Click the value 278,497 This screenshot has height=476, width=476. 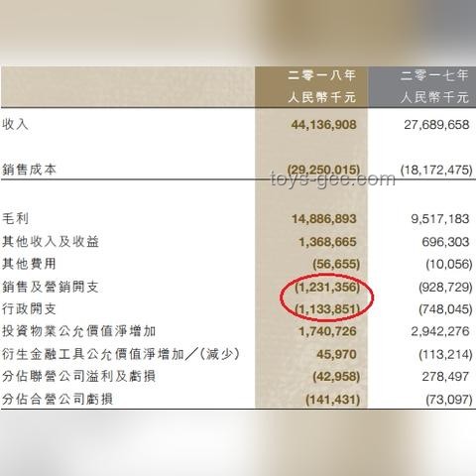tap(445, 377)
